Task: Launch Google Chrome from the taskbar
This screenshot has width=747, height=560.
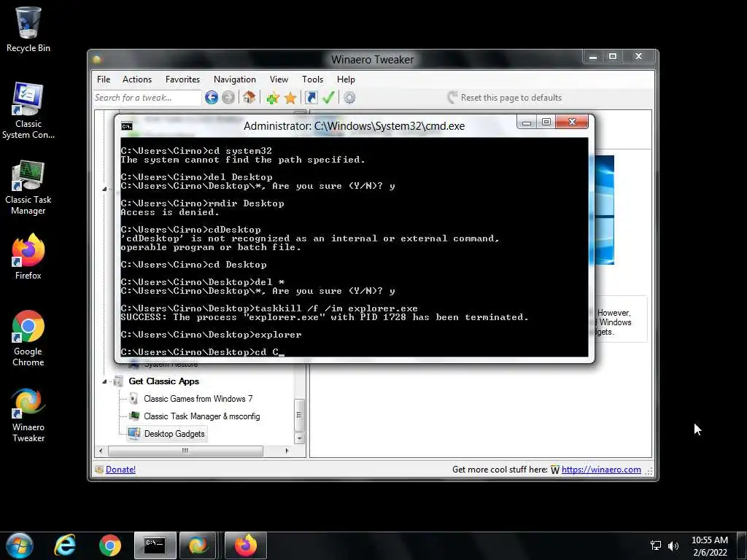Action: pyautogui.click(x=110, y=545)
